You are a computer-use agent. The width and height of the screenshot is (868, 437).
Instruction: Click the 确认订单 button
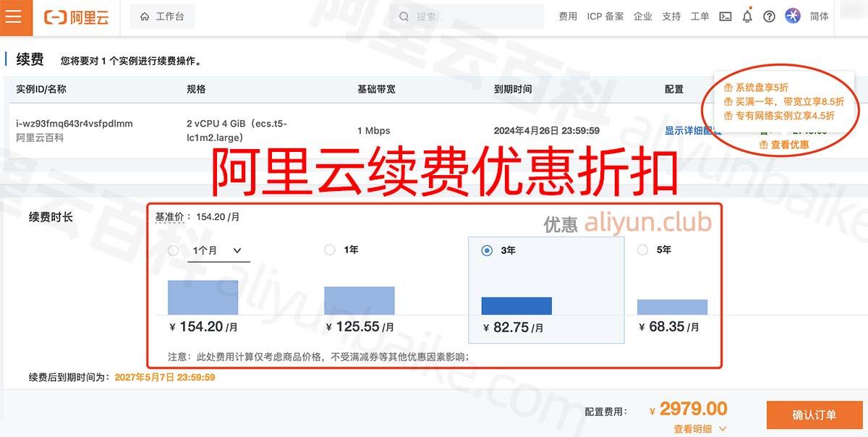click(x=814, y=415)
